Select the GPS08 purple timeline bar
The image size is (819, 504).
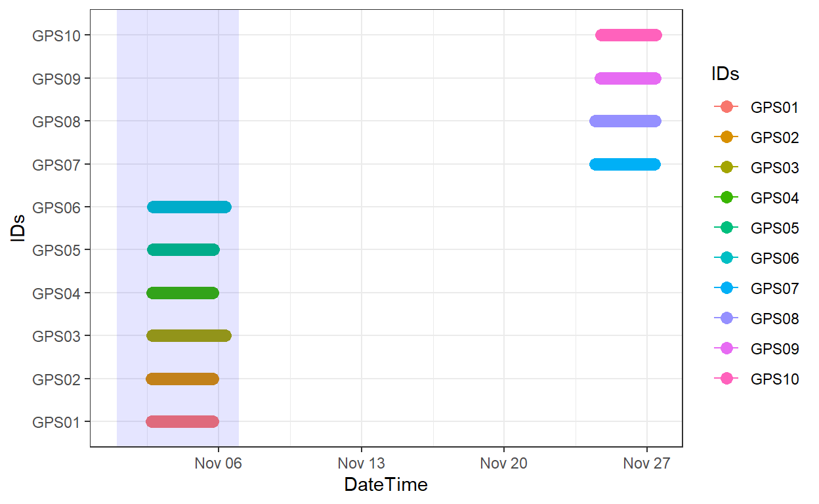click(x=625, y=121)
